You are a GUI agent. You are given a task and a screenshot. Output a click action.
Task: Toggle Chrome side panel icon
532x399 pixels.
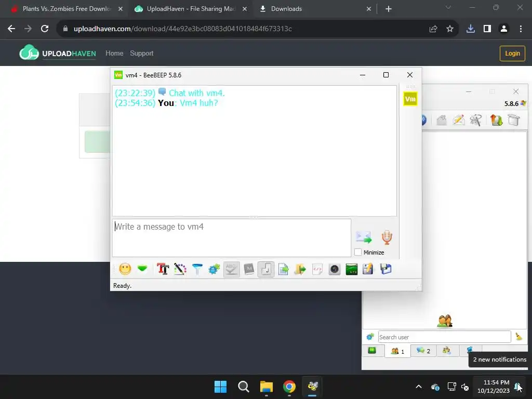point(487,29)
